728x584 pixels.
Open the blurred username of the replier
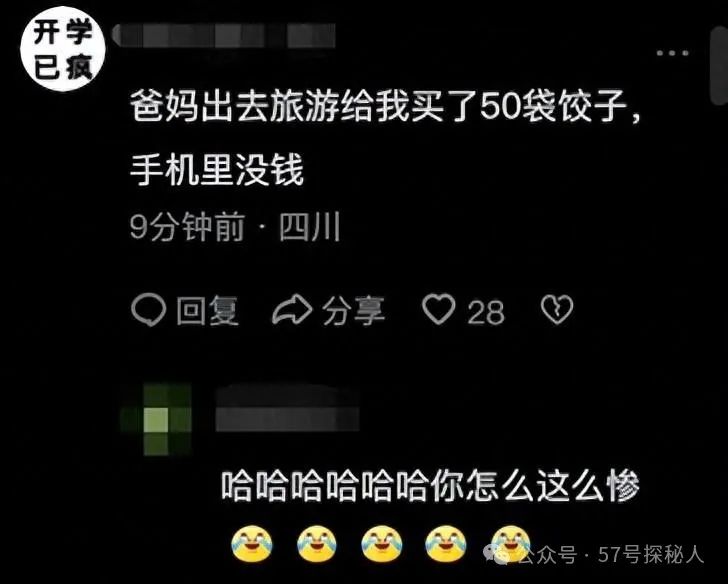click(288, 409)
